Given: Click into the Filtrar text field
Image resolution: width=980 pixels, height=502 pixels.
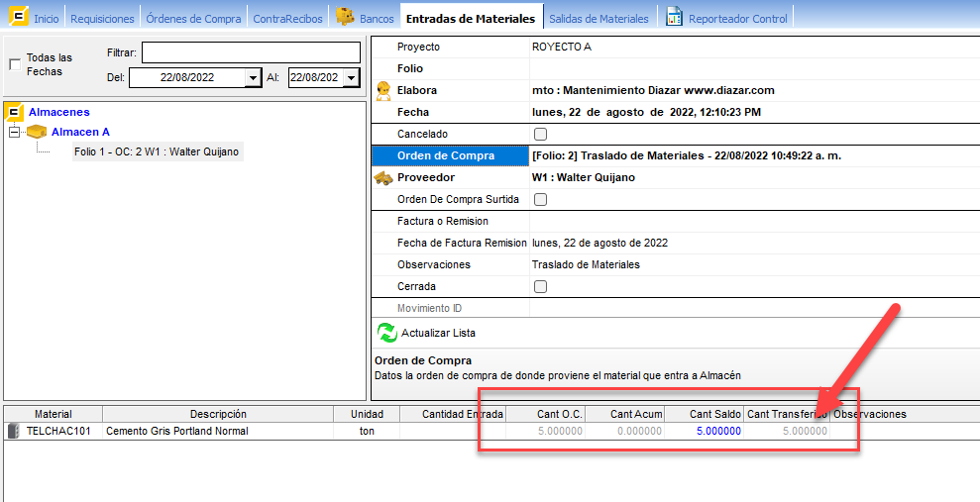Looking at the screenshot, I should (x=252, y=52).
